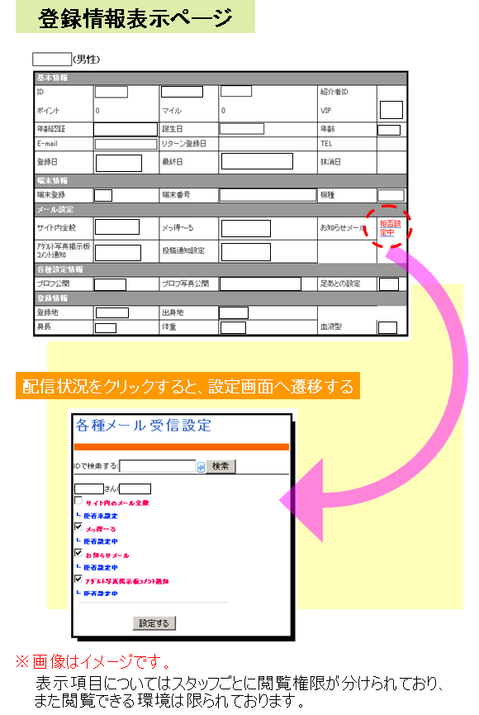Click the 拒否設定中 link under the アダルト写真掲示板コメント通知 checkbox
Screen dimensions: 479x715
pyautogui.click(x=101, y=593)
